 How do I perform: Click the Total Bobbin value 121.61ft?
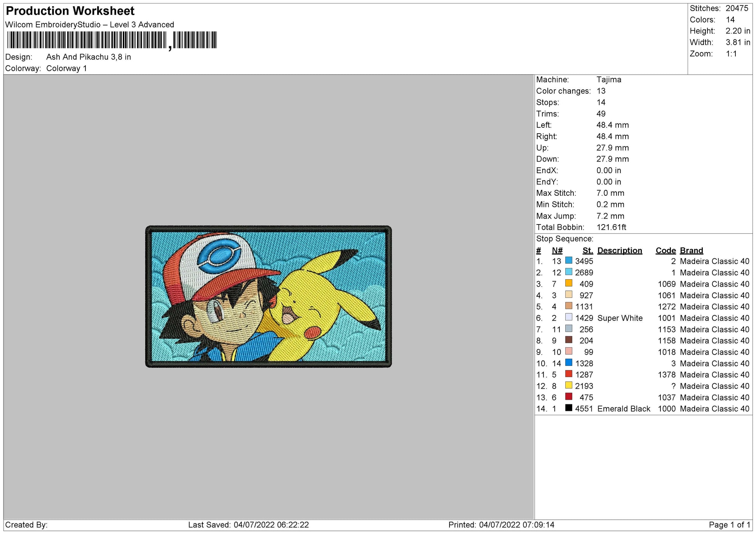click(x=611, y=227)
